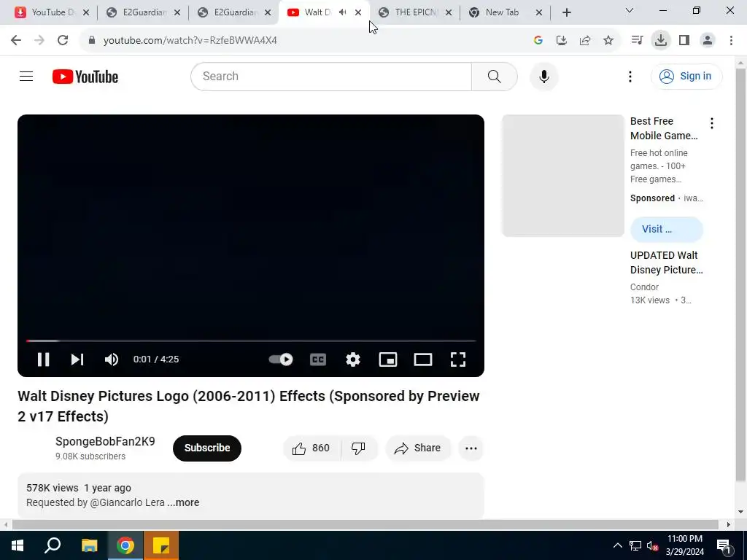This screenshot has height=560, width=747.
Task: Install the page as app icon
Action: [562, 41]
